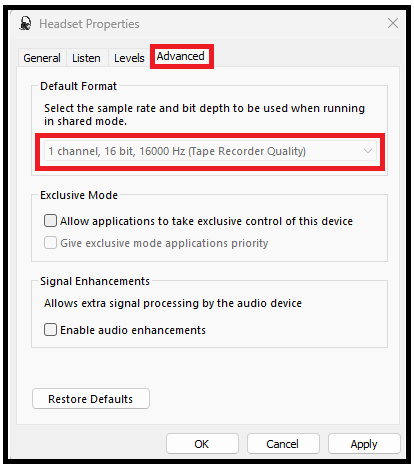Click the headset icon in the title bar

[25, 24]
